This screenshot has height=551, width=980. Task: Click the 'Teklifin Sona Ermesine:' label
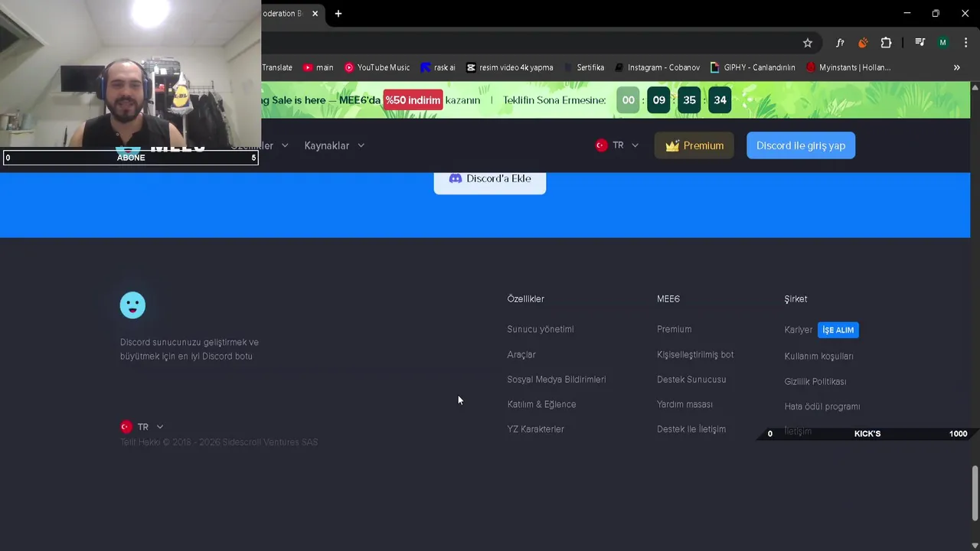(554, 100)
